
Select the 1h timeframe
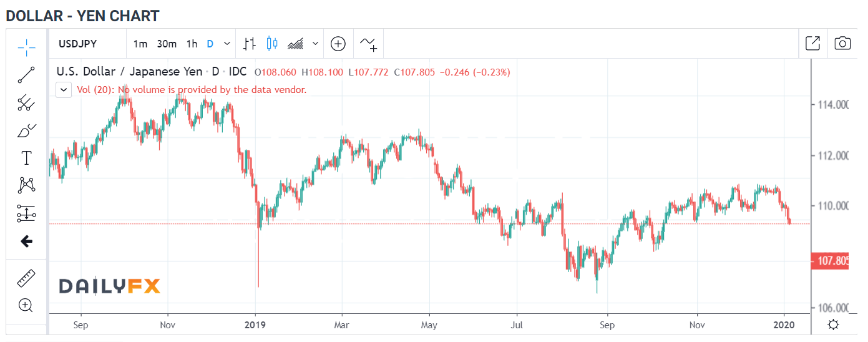tap(192, 44)
